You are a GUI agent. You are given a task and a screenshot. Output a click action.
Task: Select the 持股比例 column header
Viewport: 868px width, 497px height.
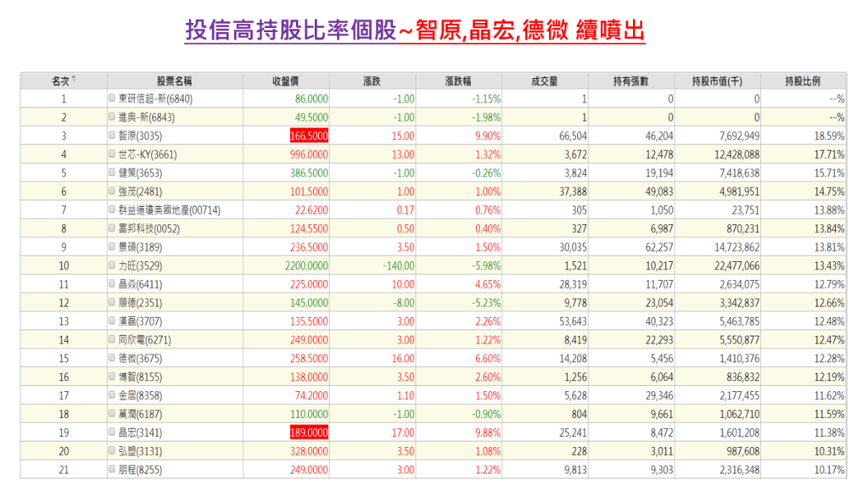click(802, 81)
